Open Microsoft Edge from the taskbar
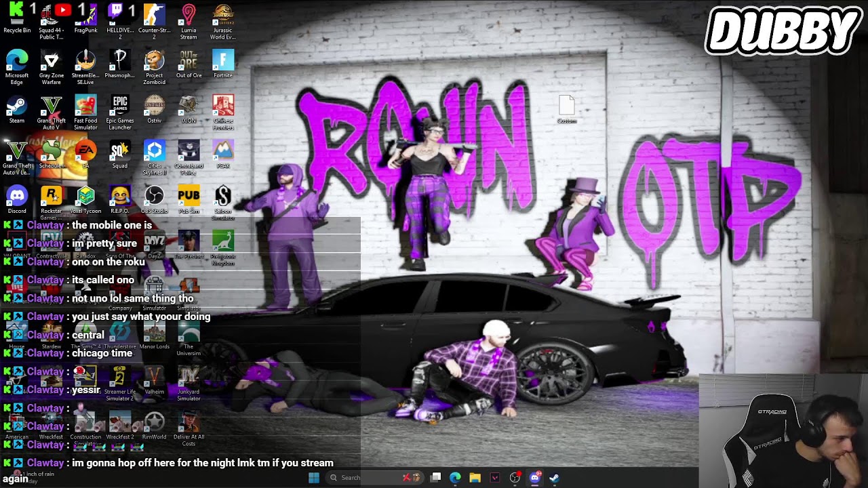This screenshot has height=488, width=868. pos(455,477)
